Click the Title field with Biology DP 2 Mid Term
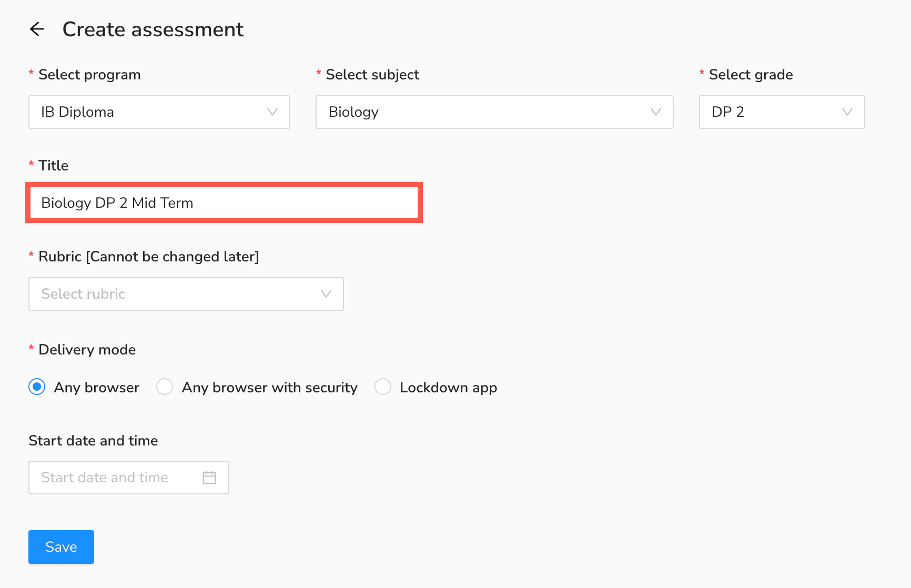Viewport: 911px width, 588px height. 224,203
